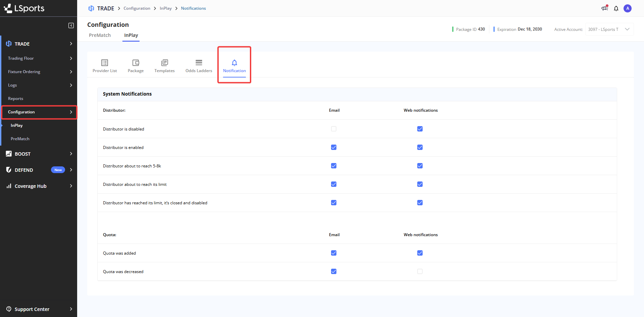The width and height of the screenshot is (644, 317).
Task: Click the Notification bell tab icon
Action: [x=234, y=63]
